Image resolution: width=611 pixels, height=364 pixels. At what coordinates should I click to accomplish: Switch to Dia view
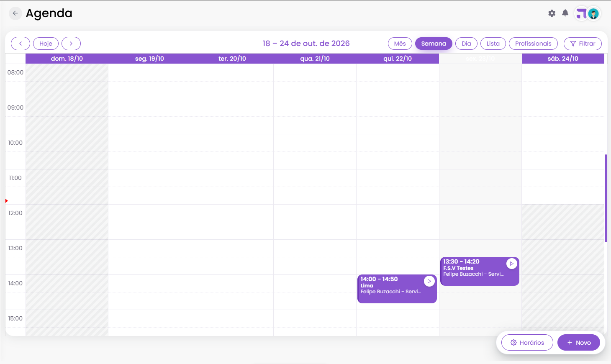(x=466, y=44)
